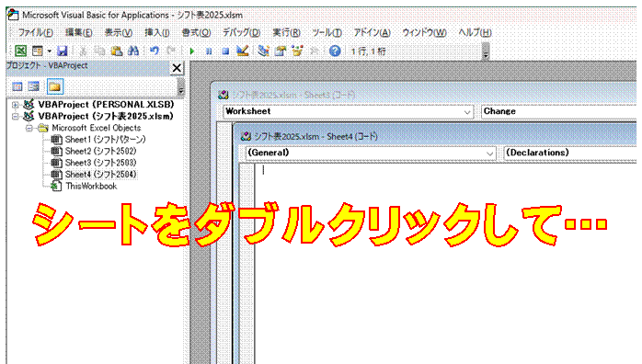
Task: Run macro with the green play icon
Action: (191, 51)
